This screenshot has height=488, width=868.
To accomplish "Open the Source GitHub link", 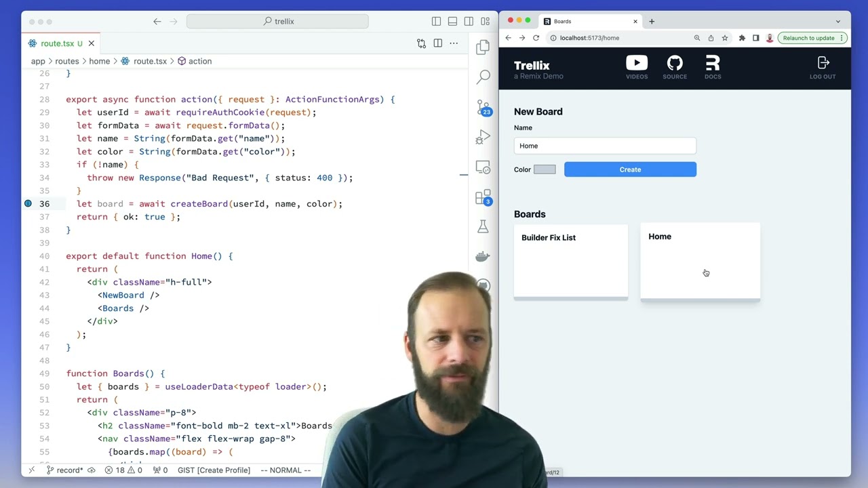I will (x=675, y=68).
